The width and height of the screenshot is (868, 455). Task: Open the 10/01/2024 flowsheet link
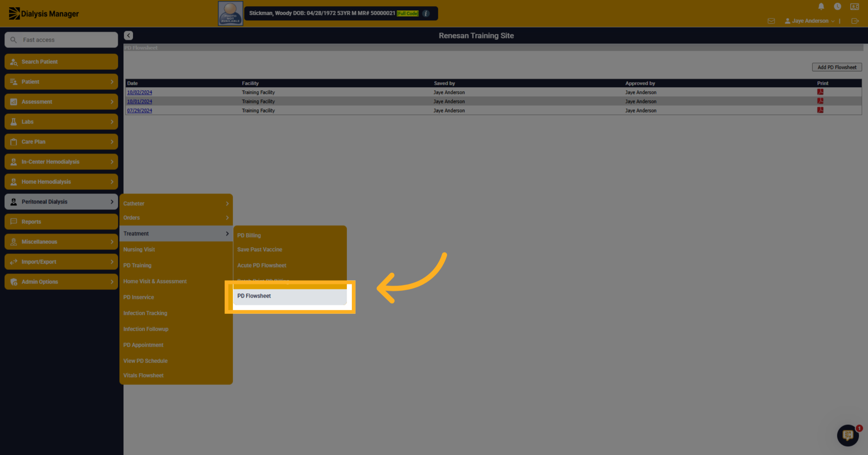pos(139,101)
